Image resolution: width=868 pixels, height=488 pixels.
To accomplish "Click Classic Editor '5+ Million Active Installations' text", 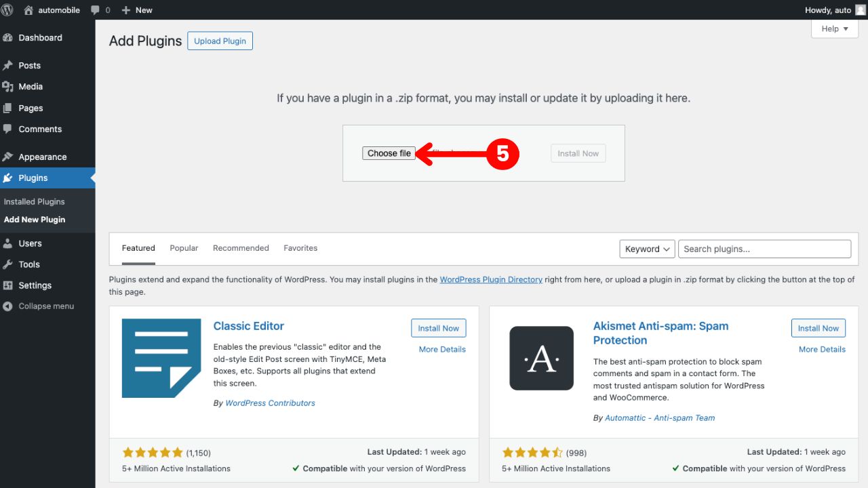I will (176, 468).
